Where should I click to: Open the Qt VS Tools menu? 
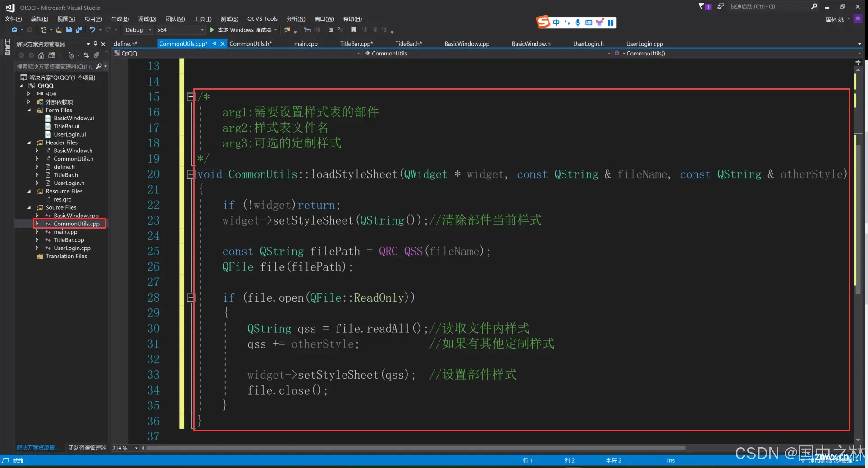(x=262, y=18)
